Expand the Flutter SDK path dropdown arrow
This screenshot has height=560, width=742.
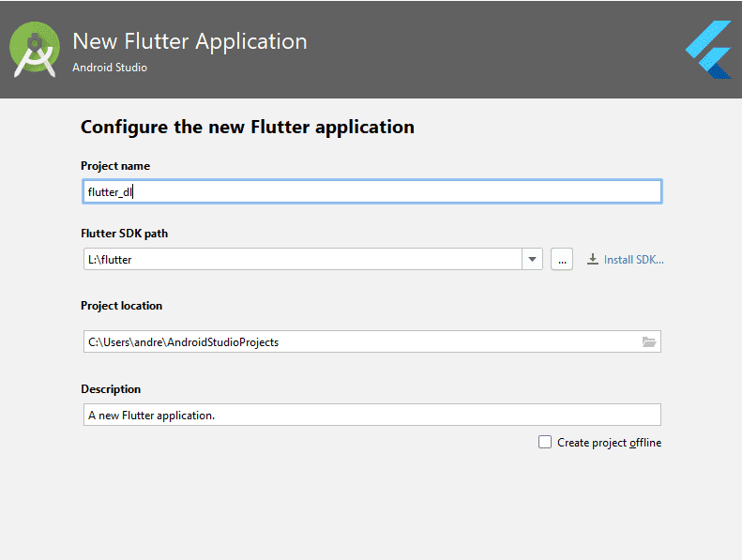pyautogui.click(x=533, y=260)
